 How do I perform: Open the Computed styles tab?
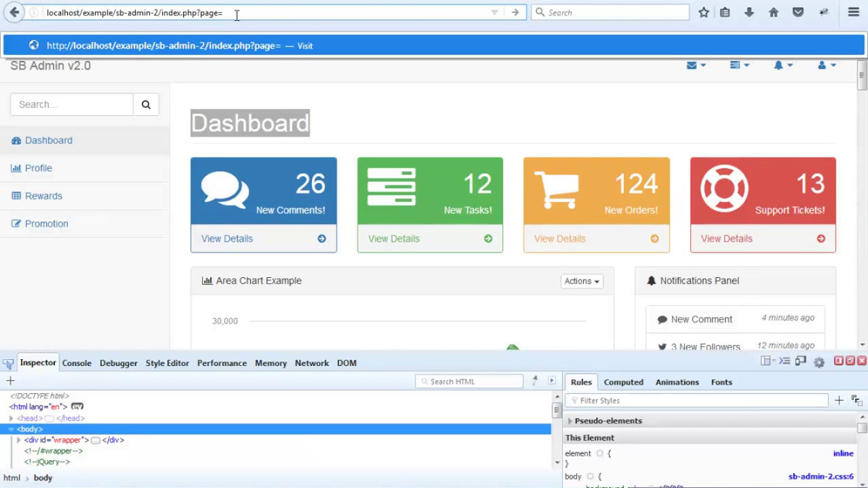point(623,382)
